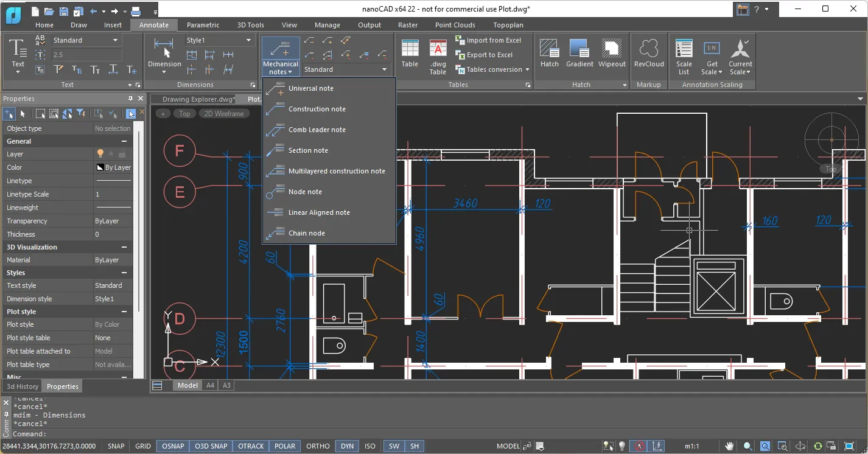
Task: Select the Text tool
Action: 18,52
